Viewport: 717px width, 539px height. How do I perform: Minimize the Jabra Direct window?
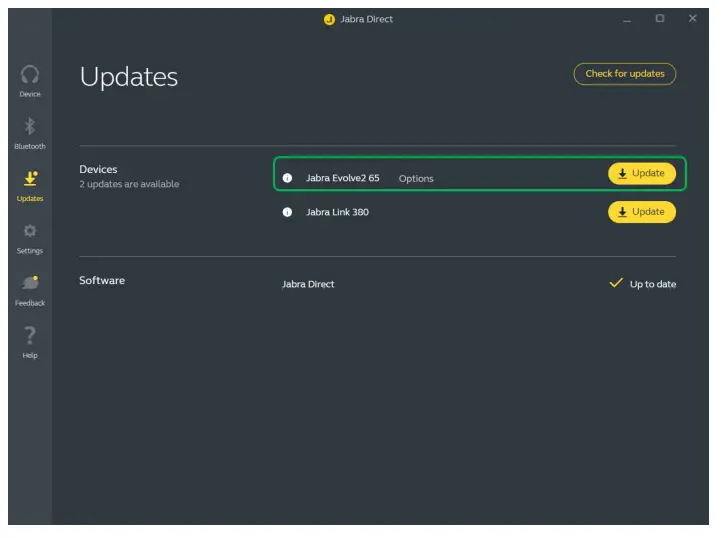627,19
